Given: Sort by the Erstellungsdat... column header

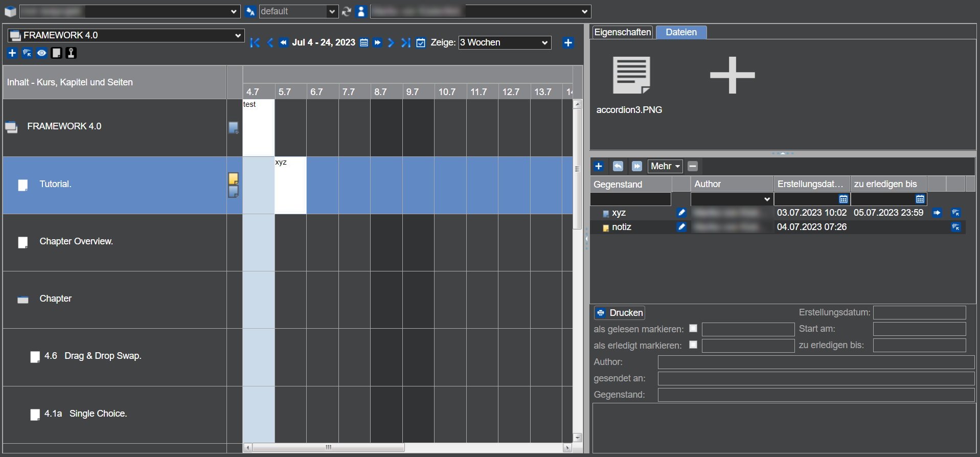Looking at the screenshot, I should coord(812,184).
